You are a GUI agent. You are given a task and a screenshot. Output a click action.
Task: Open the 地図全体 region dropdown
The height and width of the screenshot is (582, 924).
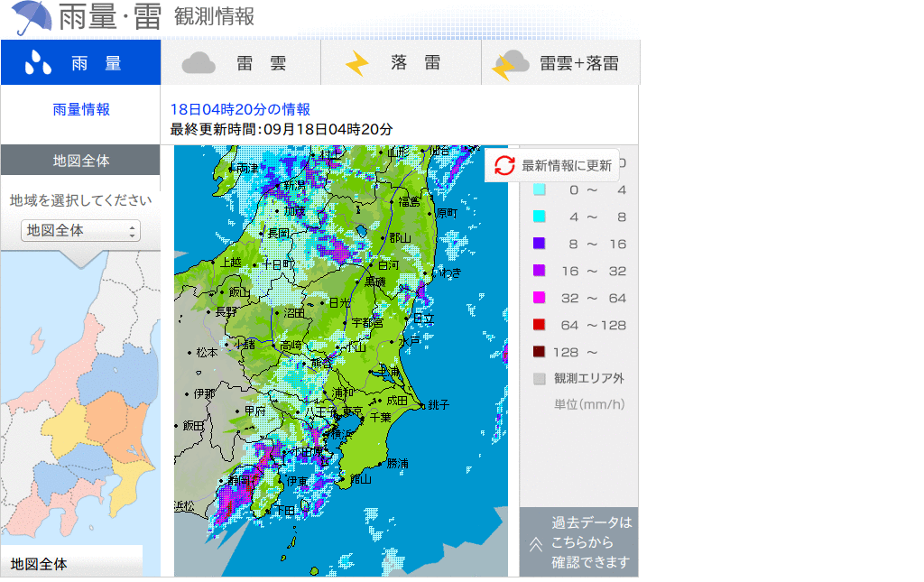tap(80, 230)
